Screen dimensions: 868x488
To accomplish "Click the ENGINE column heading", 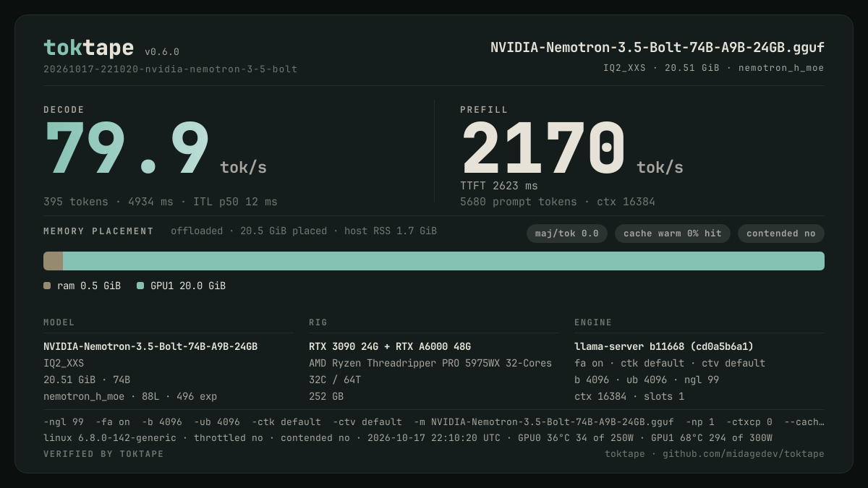I will (593, 322).
